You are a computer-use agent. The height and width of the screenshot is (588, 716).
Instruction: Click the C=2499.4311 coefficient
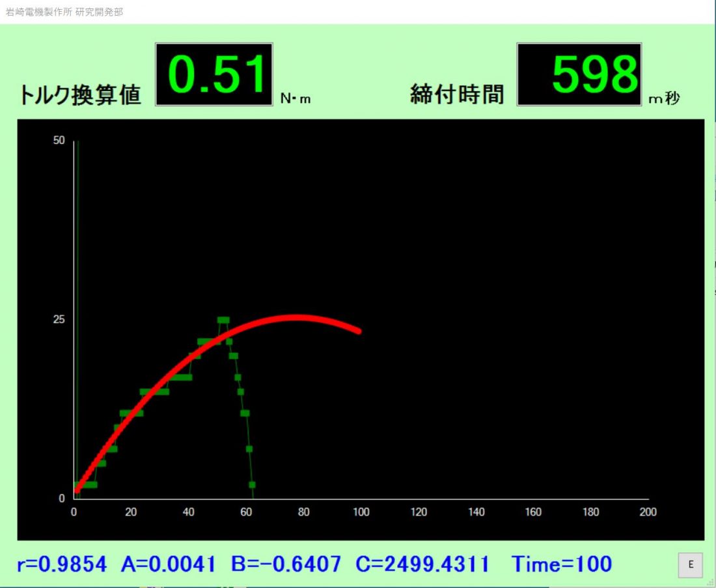(x=422, y=565)
